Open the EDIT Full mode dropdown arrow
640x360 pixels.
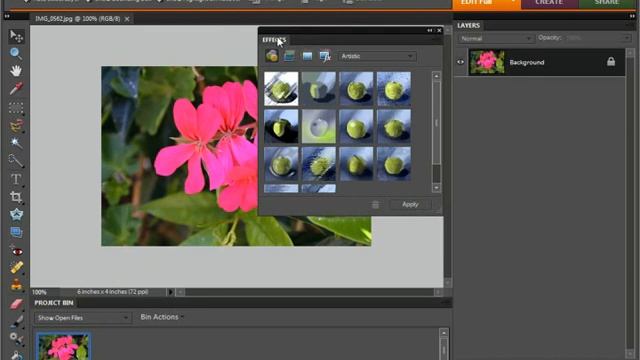512,3
